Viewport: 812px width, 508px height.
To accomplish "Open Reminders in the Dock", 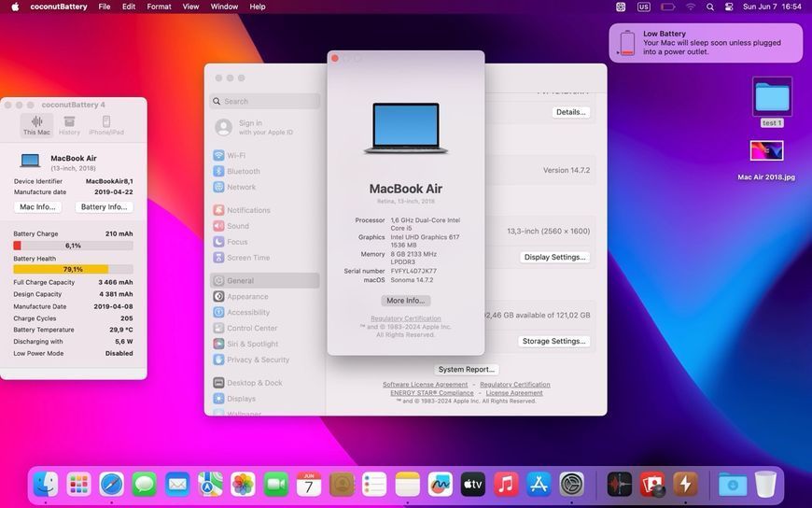I will tap(374, 485).
